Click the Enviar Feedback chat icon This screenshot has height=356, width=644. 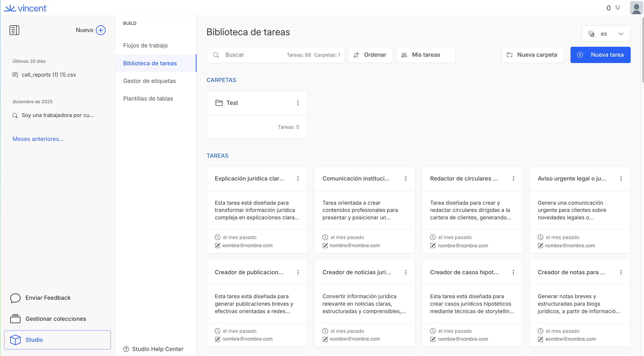pos(15,297)
